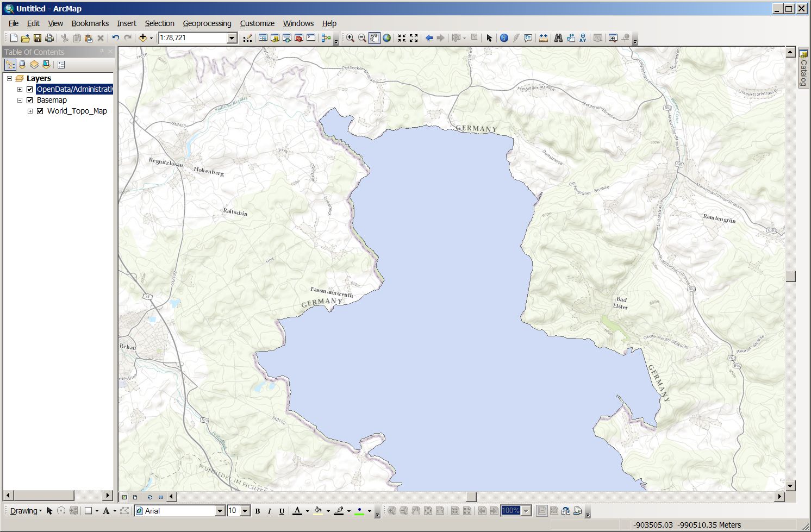Viewport: 811px width, 532px height.
Task: Hide the World_Topo_Map layer
Action: click(x=40, y=111)
